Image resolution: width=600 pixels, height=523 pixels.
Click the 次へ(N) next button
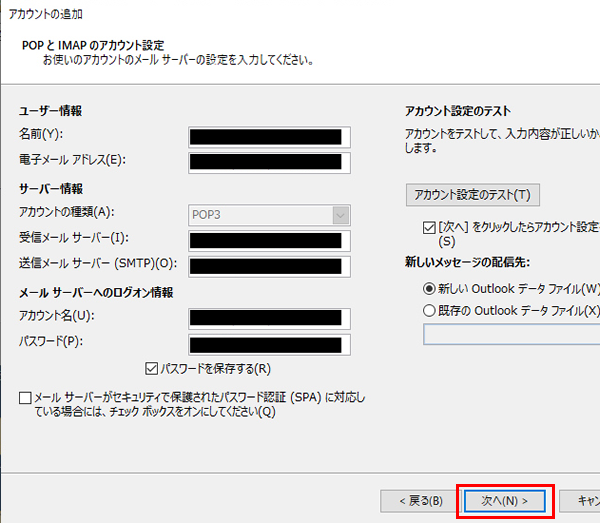point(504,499)
